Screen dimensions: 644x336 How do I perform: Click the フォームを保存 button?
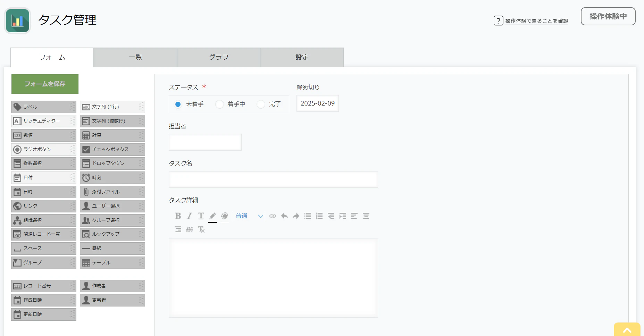coord(45,84)
